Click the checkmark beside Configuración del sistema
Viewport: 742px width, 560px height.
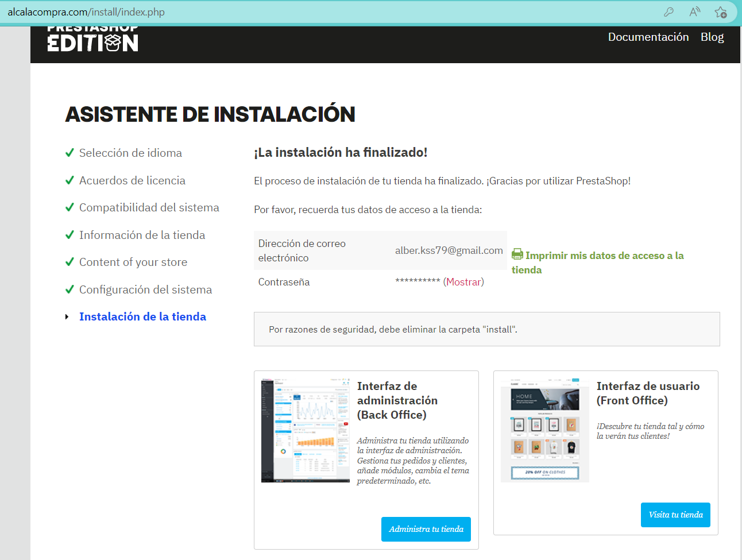(x=69, y=289)
